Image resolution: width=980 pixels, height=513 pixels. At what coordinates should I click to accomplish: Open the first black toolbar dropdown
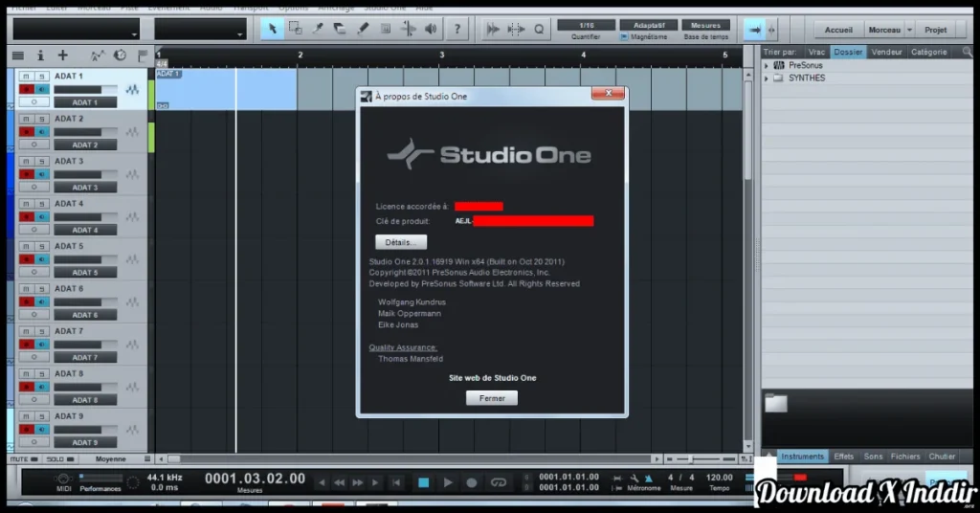(x=77, y=30)
